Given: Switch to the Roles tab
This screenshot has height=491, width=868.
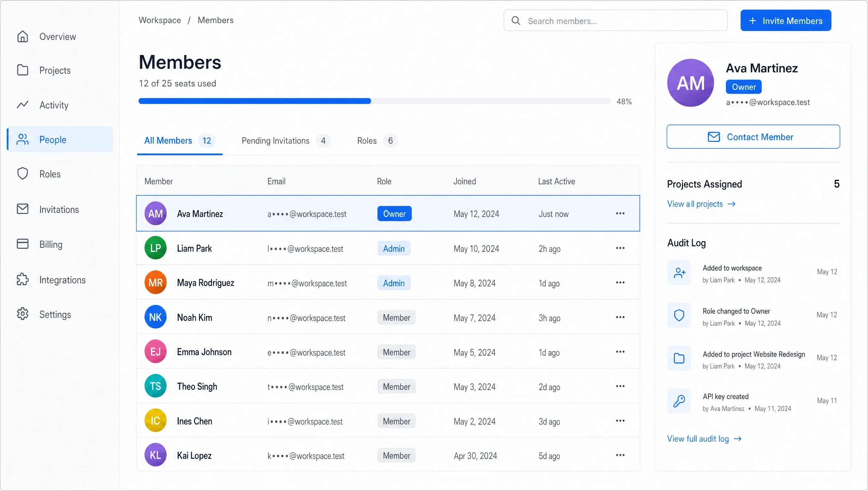Looking at the screenshot, I should pos(377,141).
